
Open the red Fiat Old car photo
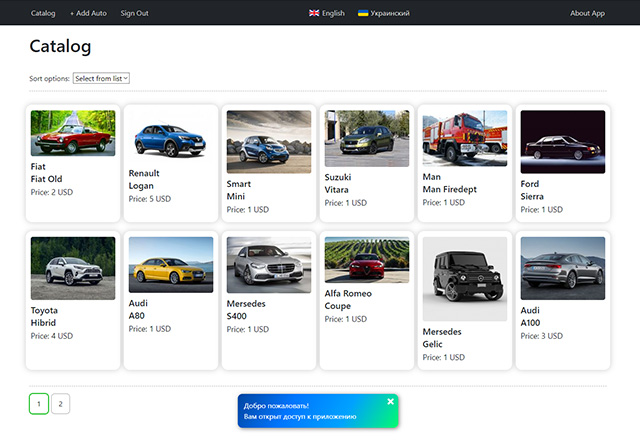click(x=73, y=133)
